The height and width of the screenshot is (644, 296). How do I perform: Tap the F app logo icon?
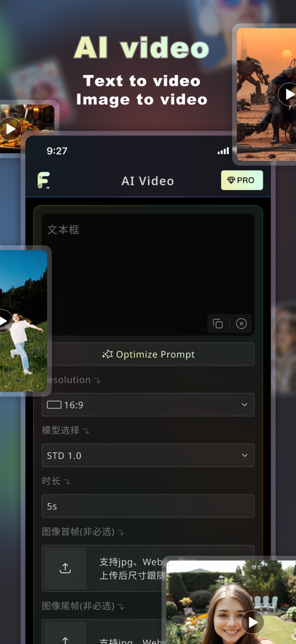43,180
